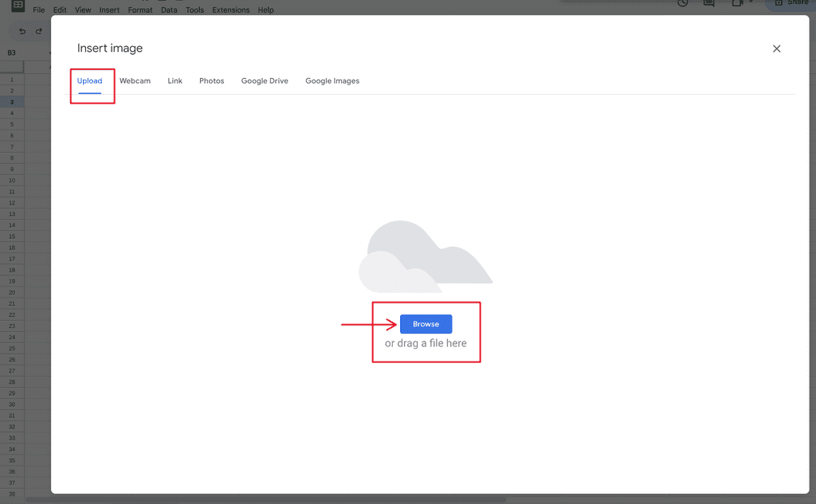This screenshot has height=504, width=816.
Task: Select row 36 header in the spreadsheet
Action: point(12,471)
